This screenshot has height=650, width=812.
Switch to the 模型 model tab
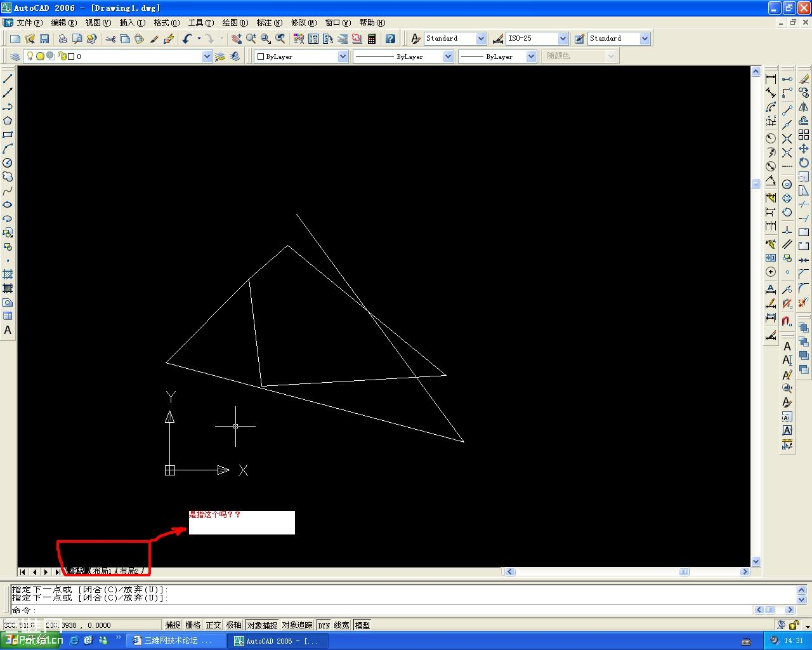coord(76,571)
